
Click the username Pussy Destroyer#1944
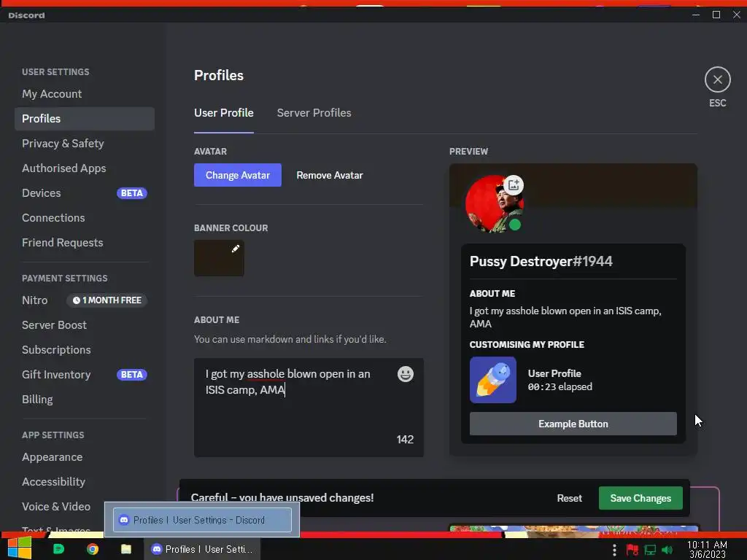pyautogui.click(x=541, y=262)
